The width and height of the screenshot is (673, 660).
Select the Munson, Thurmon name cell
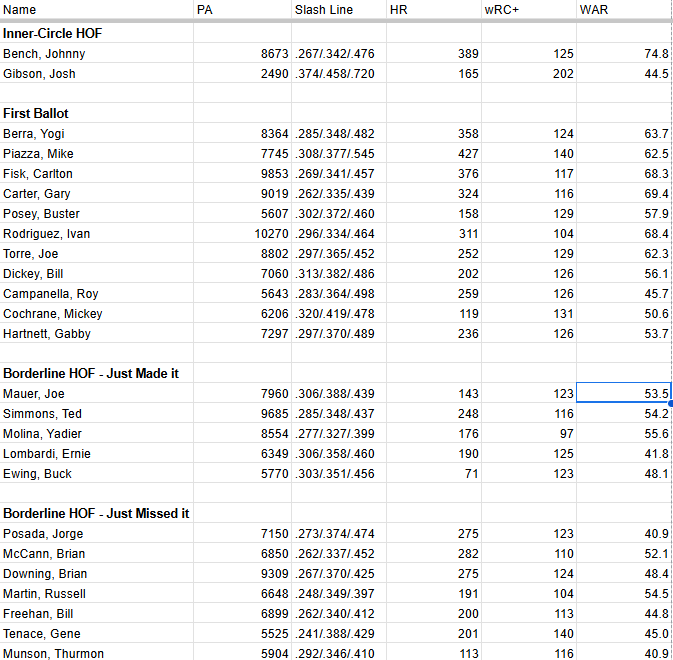(x=97, y=652)
